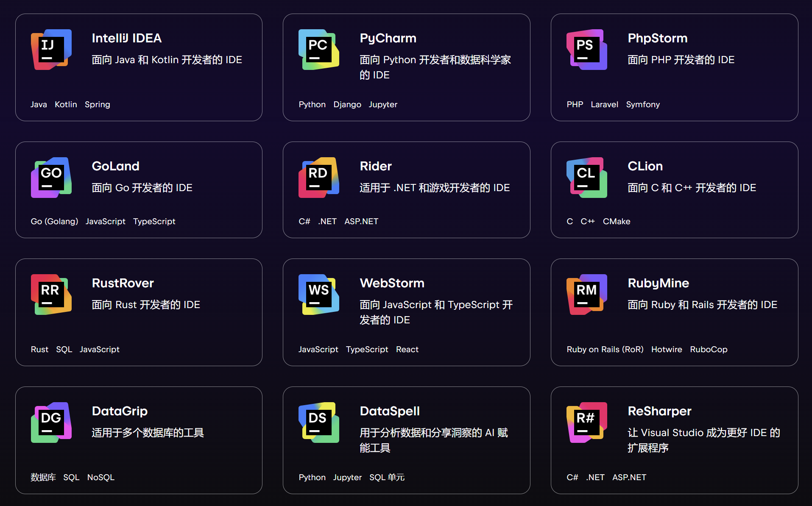Select the NoSQL tag in DataGrip card

tap(101, 477)
